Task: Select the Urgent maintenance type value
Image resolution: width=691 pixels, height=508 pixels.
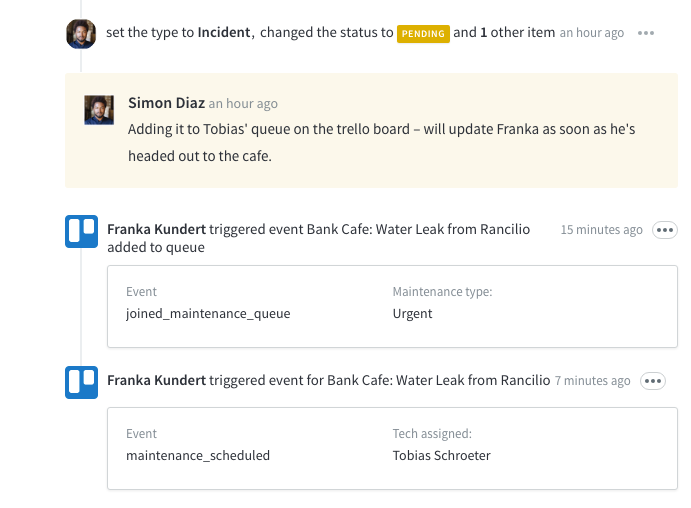Action: click(x=412, y=313)
